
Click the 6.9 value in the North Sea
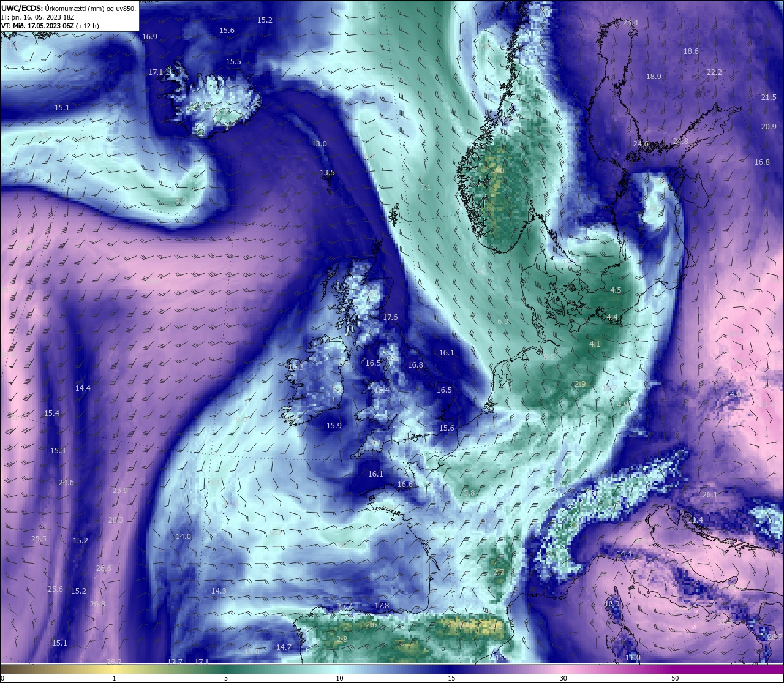click(503, 322)
